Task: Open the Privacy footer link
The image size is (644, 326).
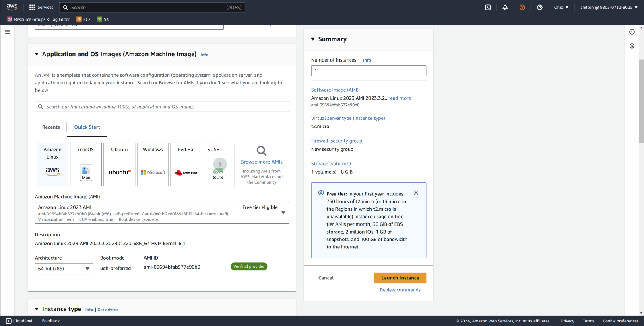Action: click(x=568, y=321)
